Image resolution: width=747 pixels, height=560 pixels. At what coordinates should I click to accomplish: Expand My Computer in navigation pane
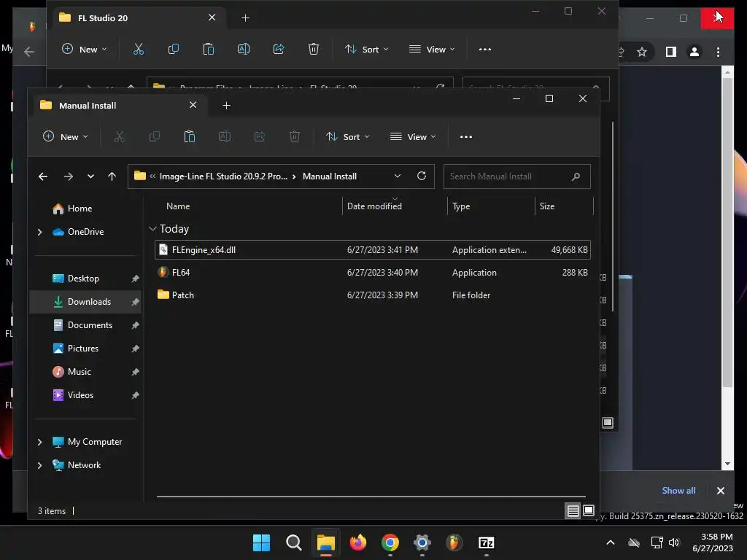point(39,442)
